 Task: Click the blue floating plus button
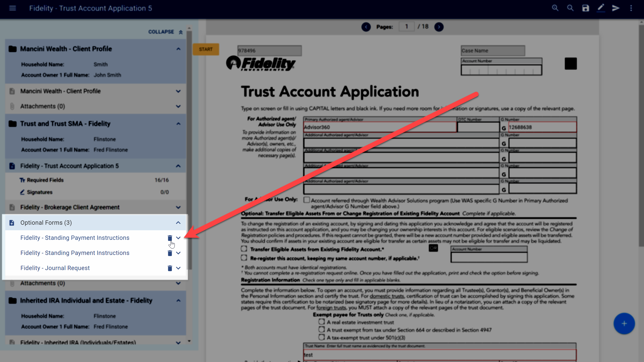point(624,323)
